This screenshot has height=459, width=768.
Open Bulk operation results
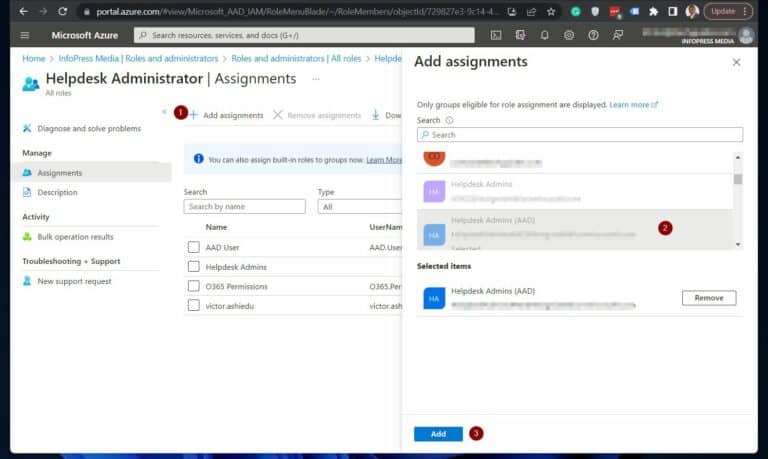(75, 237)
